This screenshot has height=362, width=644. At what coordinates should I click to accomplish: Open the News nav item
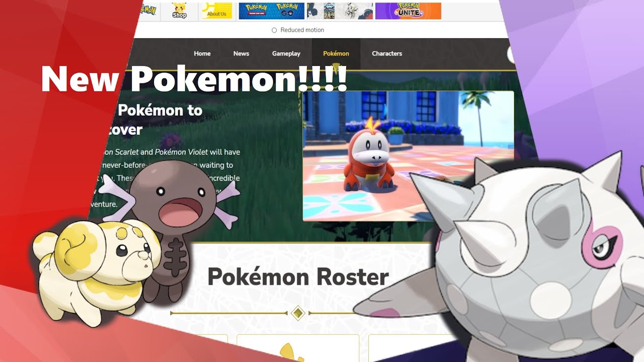241,54
